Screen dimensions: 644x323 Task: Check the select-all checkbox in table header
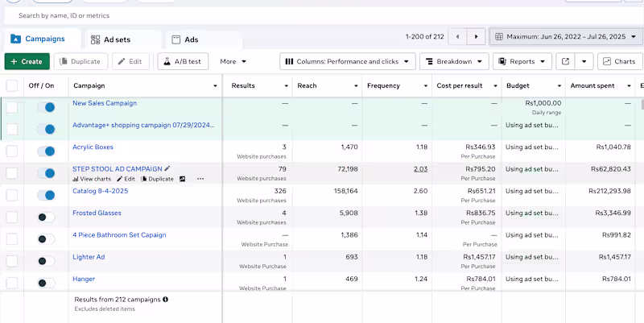click(12, 85)
